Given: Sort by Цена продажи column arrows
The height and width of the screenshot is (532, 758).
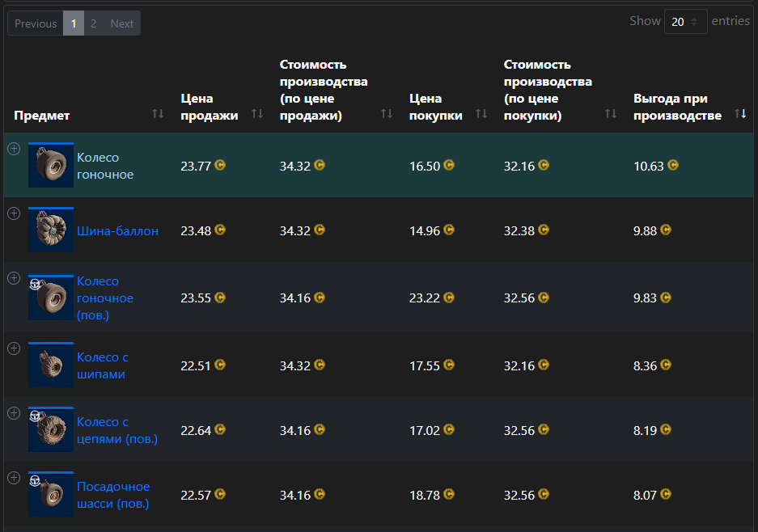Looking at the screenshot, I should click(x=257, y=114).
